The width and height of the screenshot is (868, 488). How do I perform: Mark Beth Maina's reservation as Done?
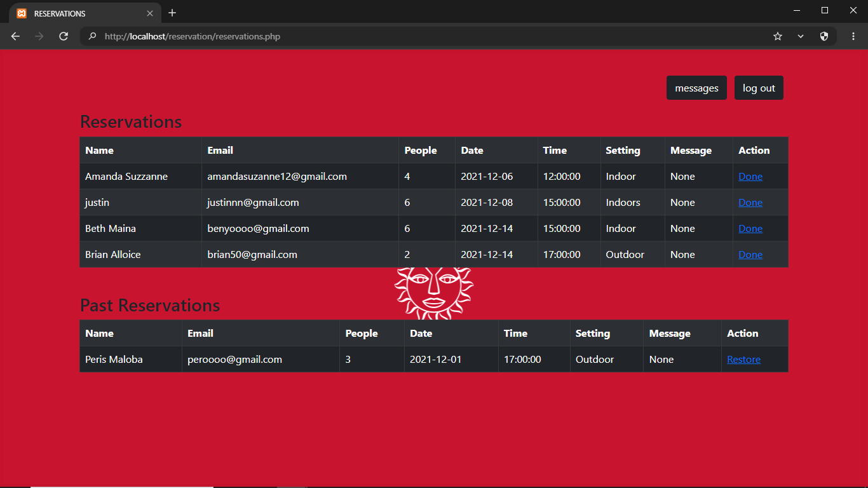[x=750, y=229]
